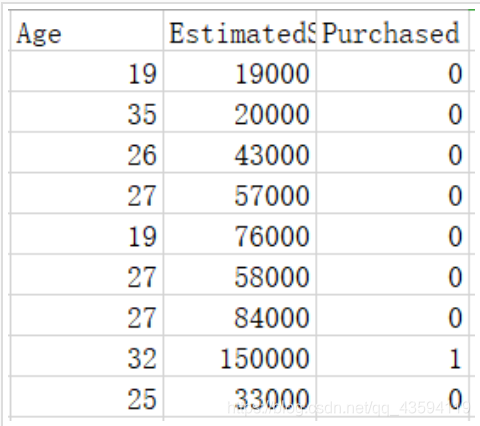Select Purchased 0 in the 43000 row
480x426 pixels.
pyautogui.click(x=393, y=152)
